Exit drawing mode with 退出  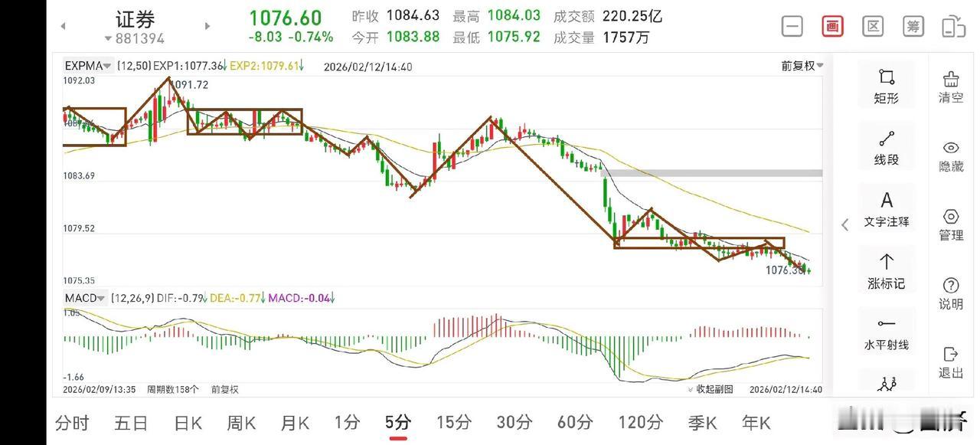coord(951,363)
